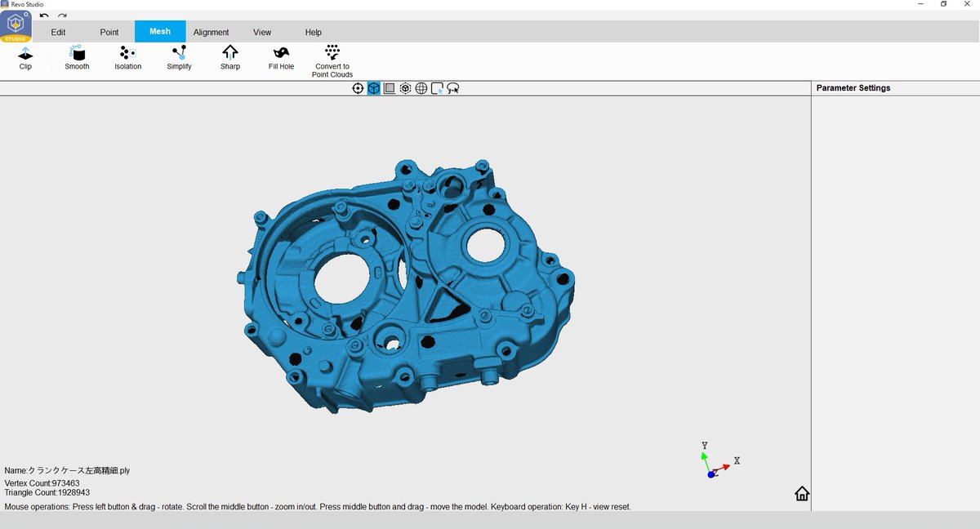980x529 pixels.
Task: Open the Edit tab
Action: pyautogui.click(x=58, y=32)
